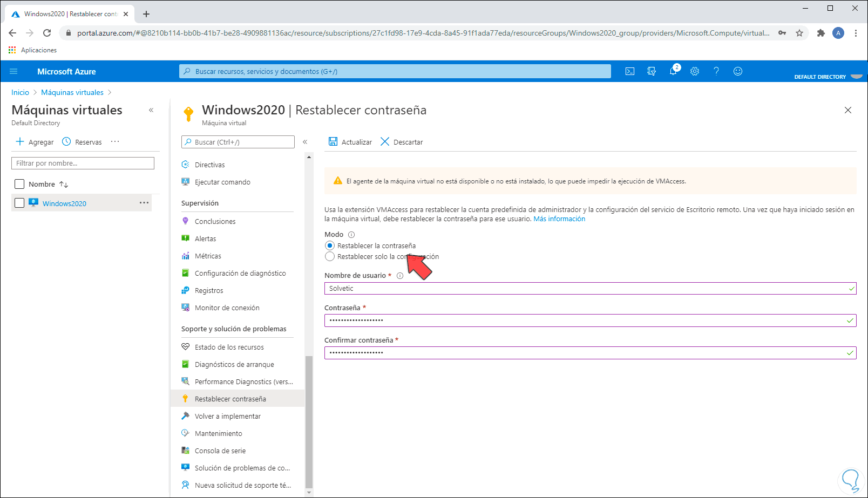
Task: Edit the Nombre de usuario field
Action: click(590, 288)
